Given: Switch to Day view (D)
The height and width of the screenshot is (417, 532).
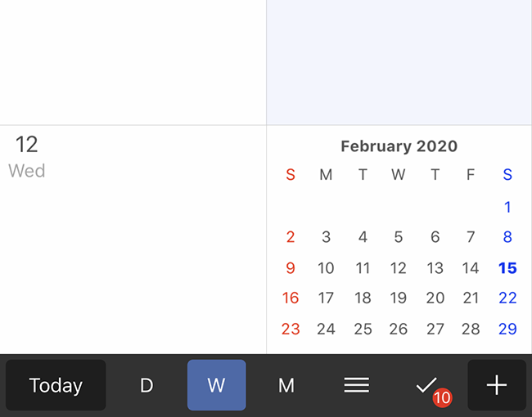Looking at the screenshot, I should pos(147,385).
